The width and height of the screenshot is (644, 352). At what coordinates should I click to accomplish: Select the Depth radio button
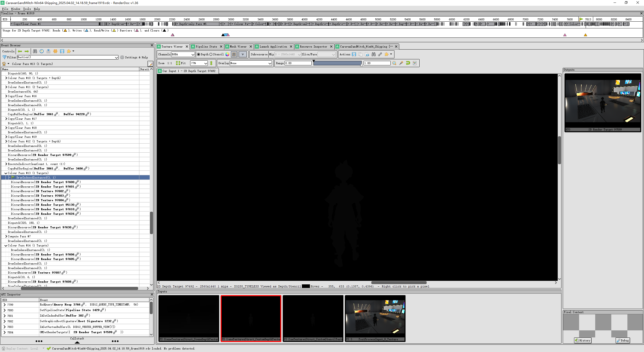pos(199,55)
